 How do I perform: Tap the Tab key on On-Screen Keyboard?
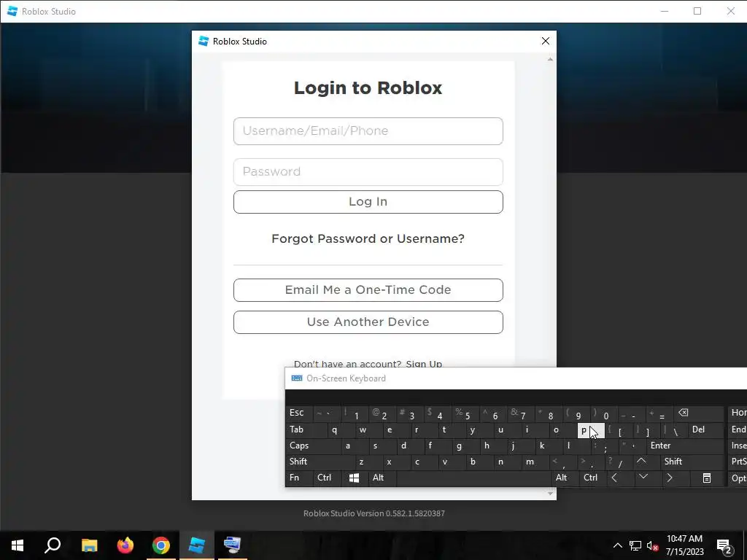pyautogui.click(x=306, y=429)
